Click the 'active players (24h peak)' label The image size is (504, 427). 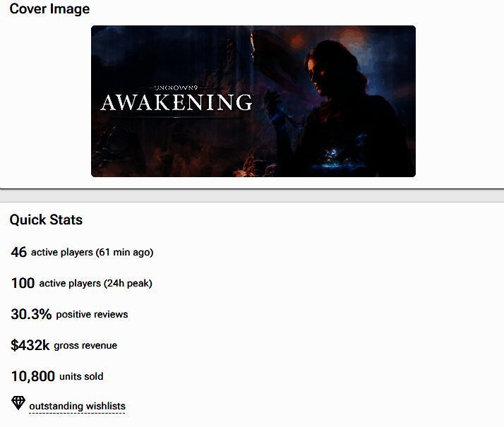[95, 284]
